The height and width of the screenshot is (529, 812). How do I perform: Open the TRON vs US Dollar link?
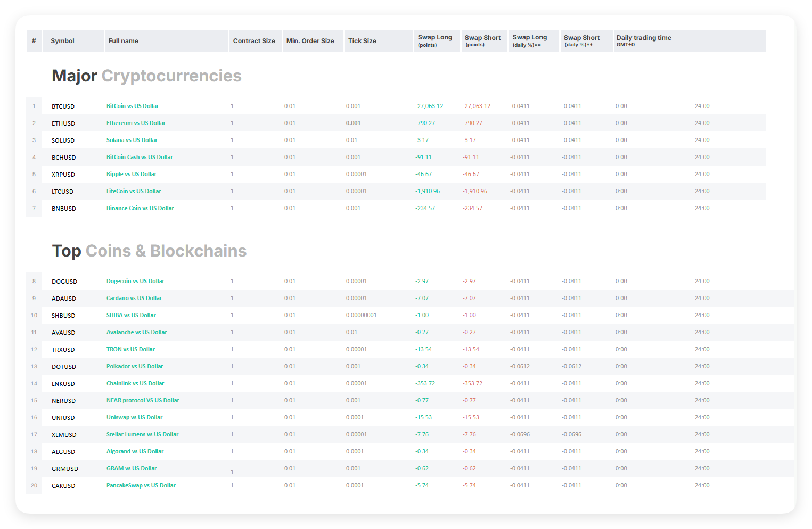pyautogui.click(x=130, y=349)
